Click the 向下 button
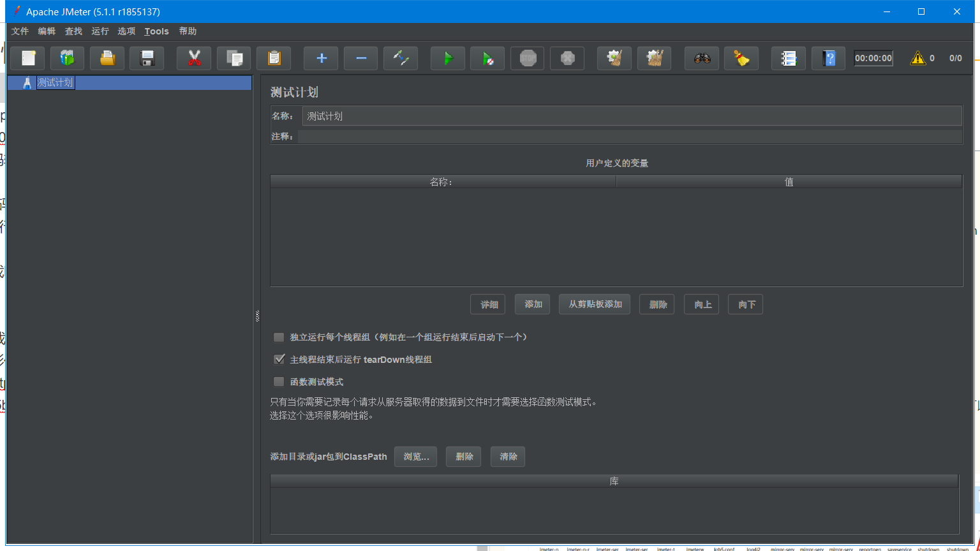 (x=746, y=304)
